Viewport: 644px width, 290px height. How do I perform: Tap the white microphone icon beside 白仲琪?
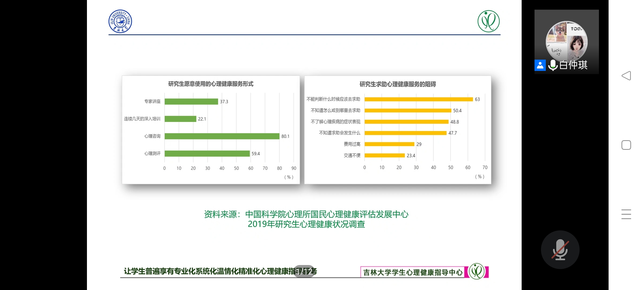[553, 65]
